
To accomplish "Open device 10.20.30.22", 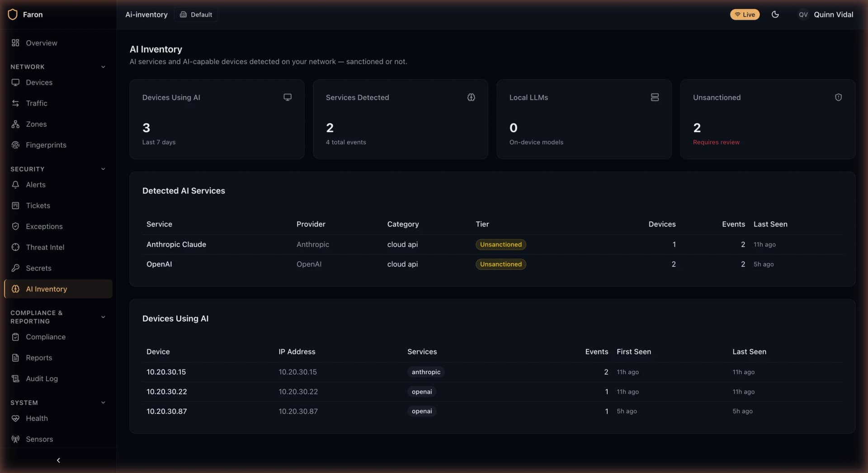I will 492,392.
